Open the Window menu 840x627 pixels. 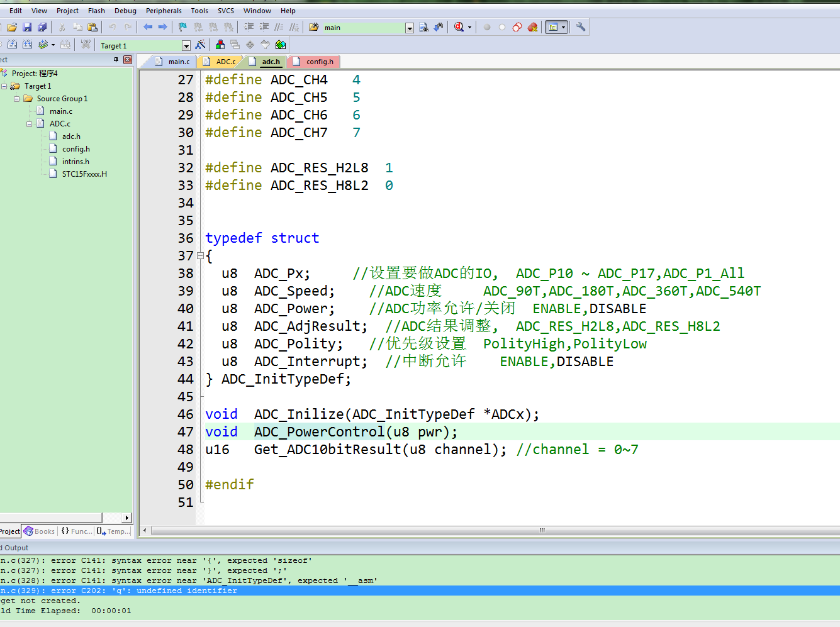click(x=257, y=11)
